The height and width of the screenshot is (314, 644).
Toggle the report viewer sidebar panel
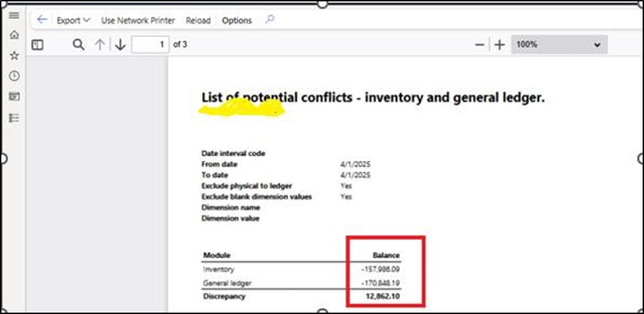pyautogui.click(x=37, y=45)
